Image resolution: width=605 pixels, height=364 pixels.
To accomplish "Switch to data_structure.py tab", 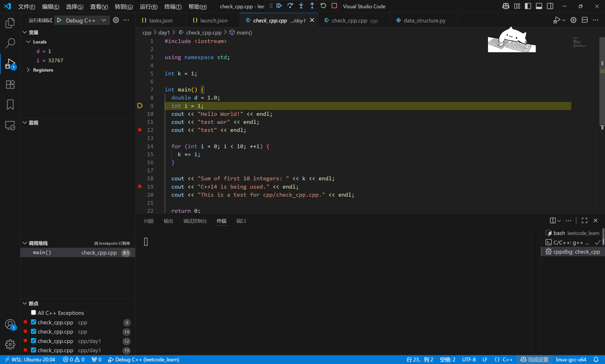I will pyautogui.click(x=424, y=20).
